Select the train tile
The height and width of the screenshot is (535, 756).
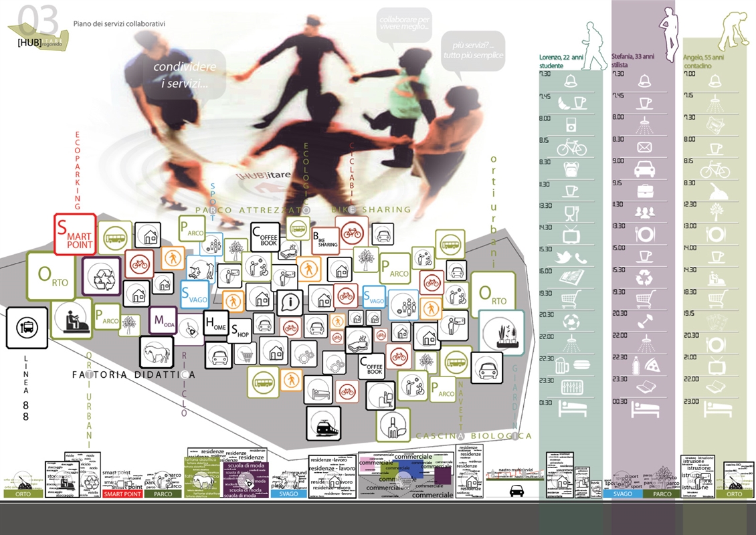tap(324, 424)
